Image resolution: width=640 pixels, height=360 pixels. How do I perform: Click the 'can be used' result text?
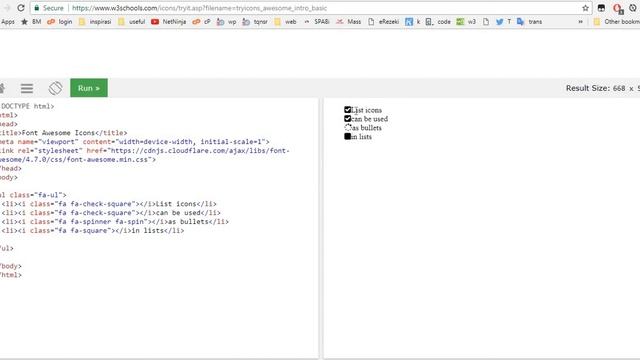pyautogui.click(x=369, y=119)
